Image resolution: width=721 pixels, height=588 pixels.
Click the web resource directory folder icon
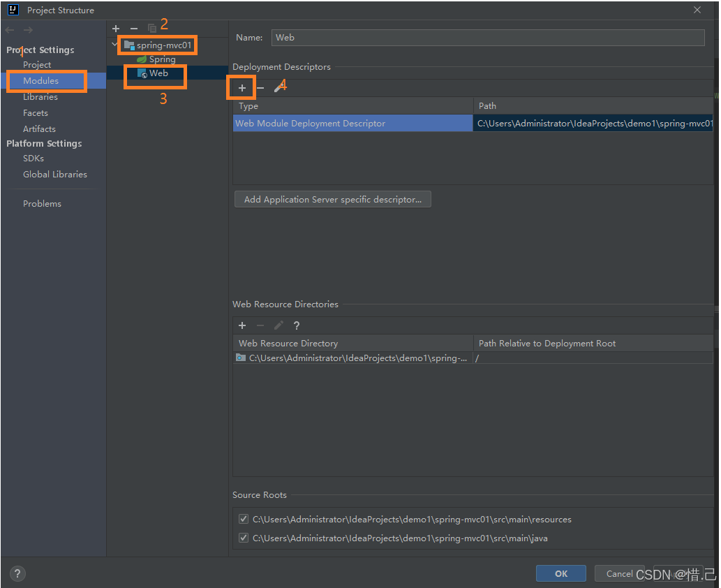pyautogui.click(x=241, y=358)
